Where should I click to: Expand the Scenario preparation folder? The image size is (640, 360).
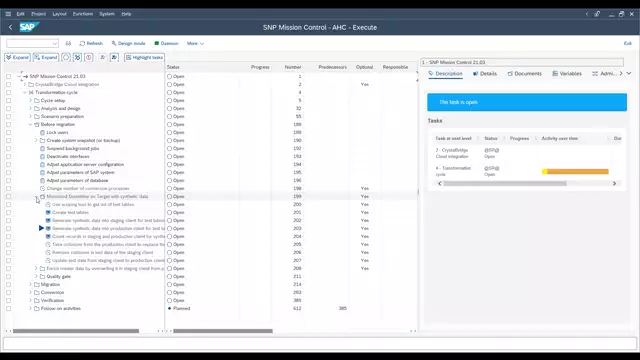(x=31, y=116)
